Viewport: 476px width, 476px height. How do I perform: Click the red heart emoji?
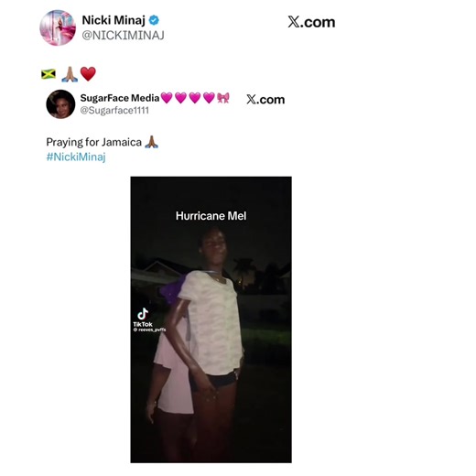pyautogui.click(x=88, y=74)
